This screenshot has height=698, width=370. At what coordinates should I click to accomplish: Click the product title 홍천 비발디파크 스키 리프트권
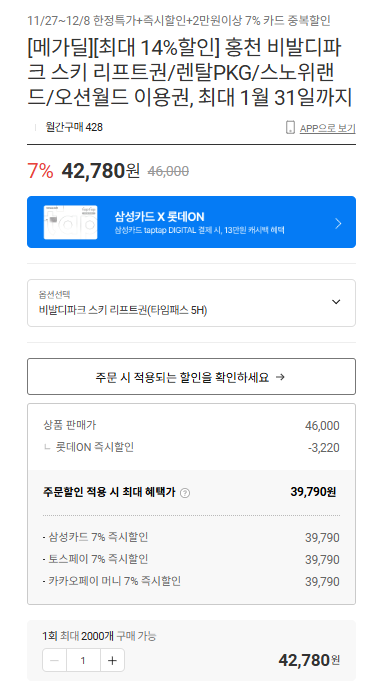tap(184, 73)
